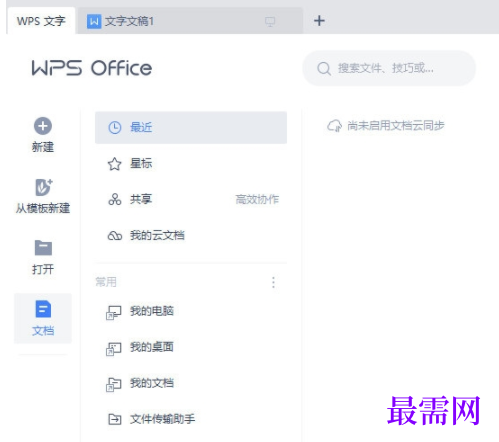The height and width of the screenshot is (442, 499).
Task: Click the cloud sync icon
Action: point(334,126)
